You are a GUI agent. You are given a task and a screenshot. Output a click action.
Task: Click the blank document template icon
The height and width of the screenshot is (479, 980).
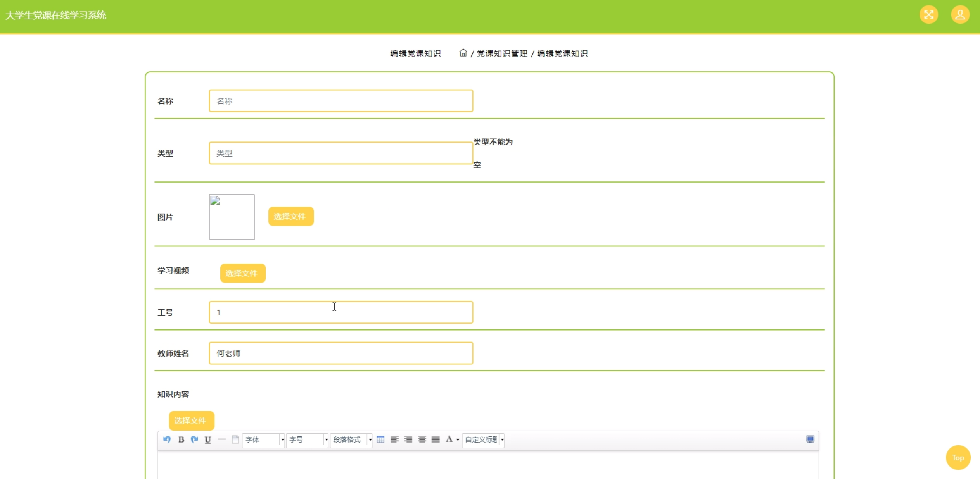click(235, 439)
